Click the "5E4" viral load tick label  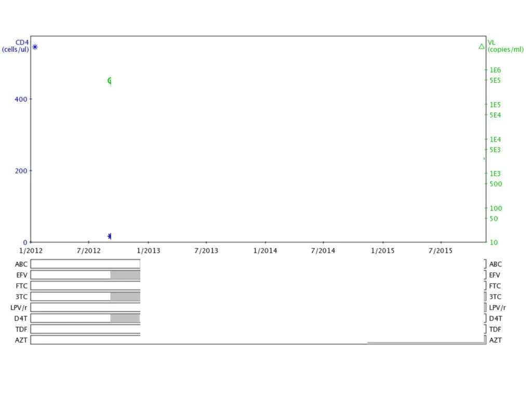[x=495, y=115]
